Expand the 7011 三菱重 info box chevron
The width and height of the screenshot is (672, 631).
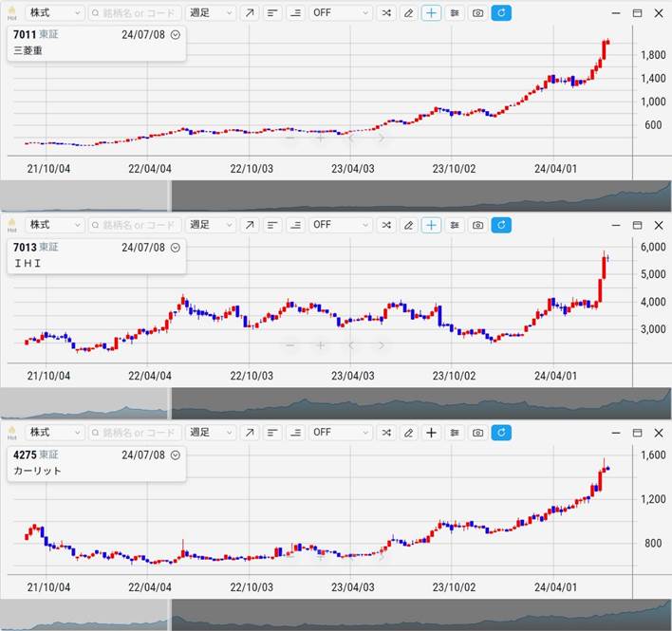(x=176, y=34)
